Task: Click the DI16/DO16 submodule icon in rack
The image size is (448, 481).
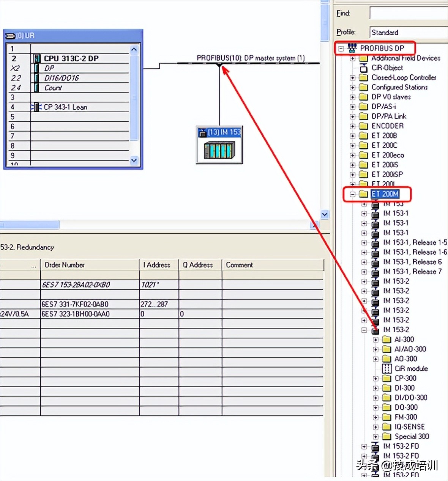Action: tap(37, 78)
